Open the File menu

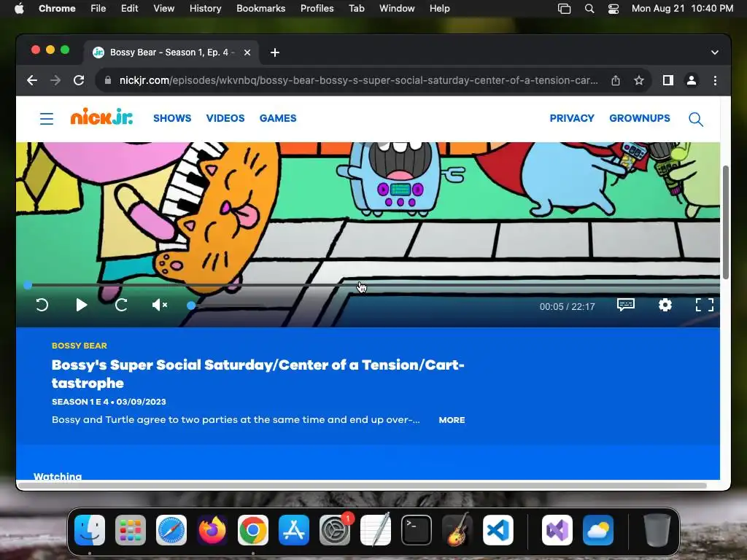[x=98, y=9]
